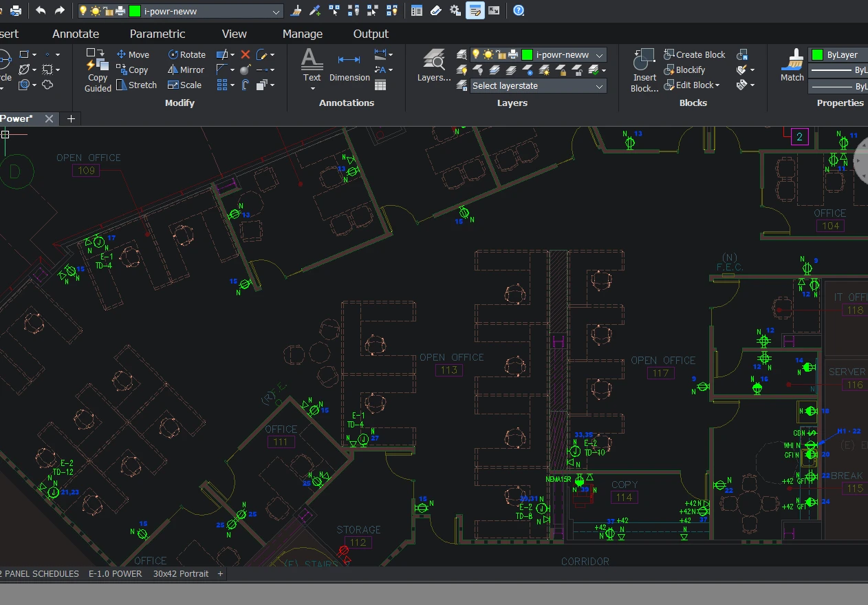The width and height of the screenshot is (868, 605).
Task: Click the Save Block icon beside Create Block
Action: 742,54
